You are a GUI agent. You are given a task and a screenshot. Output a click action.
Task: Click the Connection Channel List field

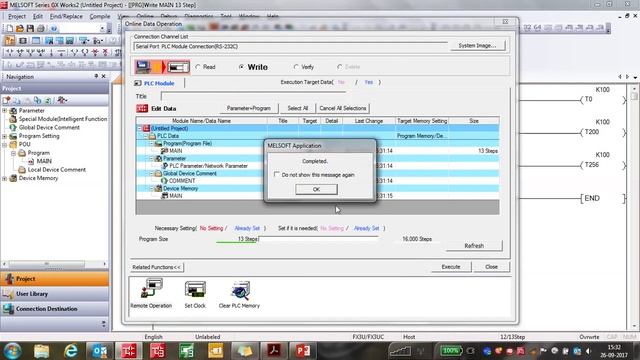tap(291, 47)
